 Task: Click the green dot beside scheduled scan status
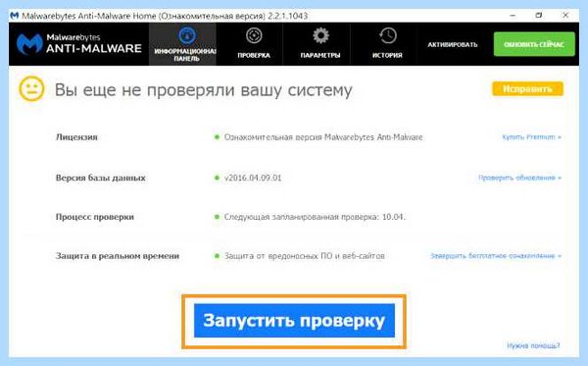click(x=217, y=217)
